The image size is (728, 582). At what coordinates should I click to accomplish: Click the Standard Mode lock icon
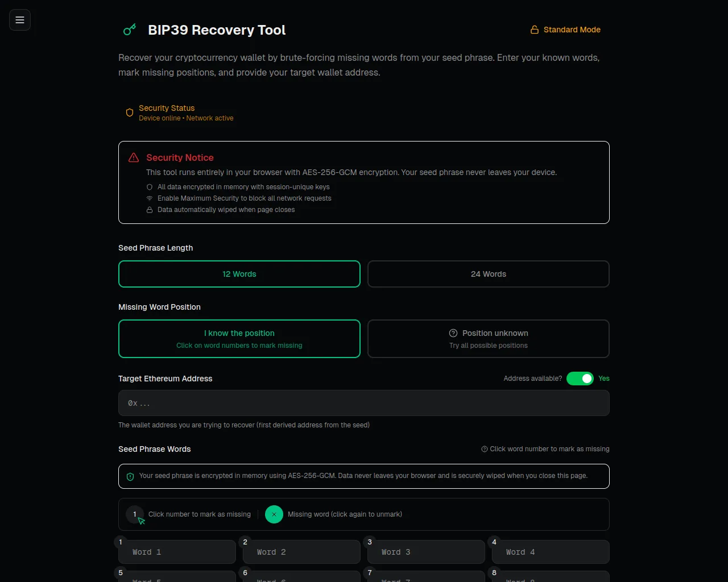coord(535,30)
